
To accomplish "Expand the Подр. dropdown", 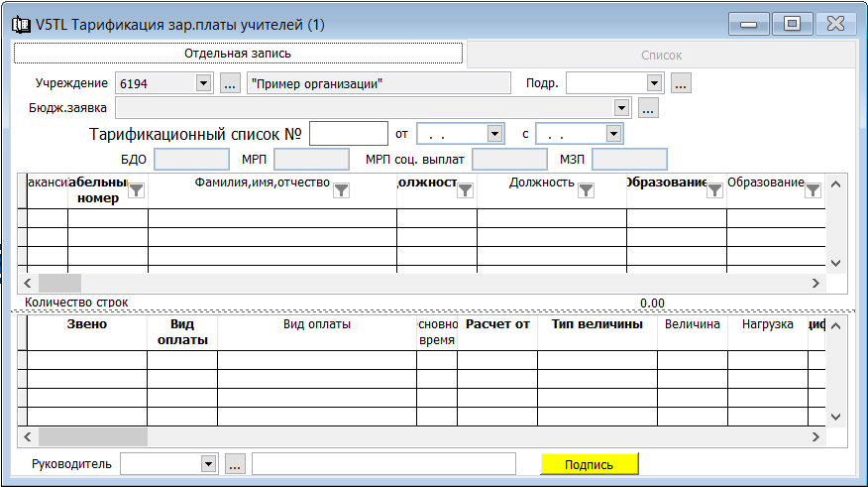I will click(654, 84).
